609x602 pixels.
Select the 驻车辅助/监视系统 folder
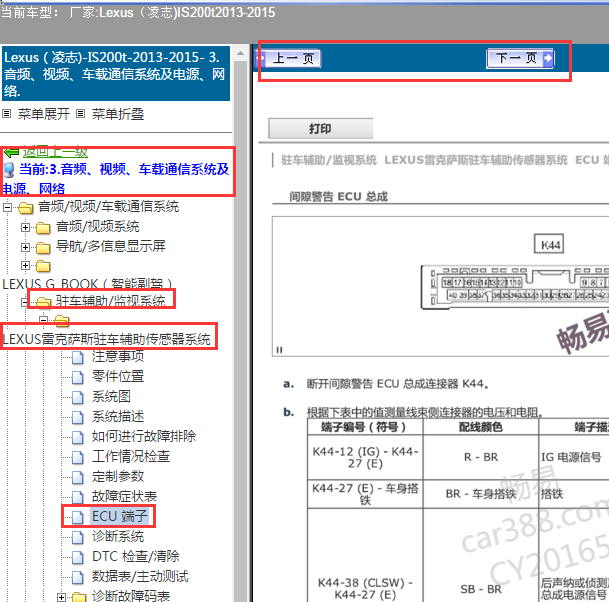pos(111,301)
